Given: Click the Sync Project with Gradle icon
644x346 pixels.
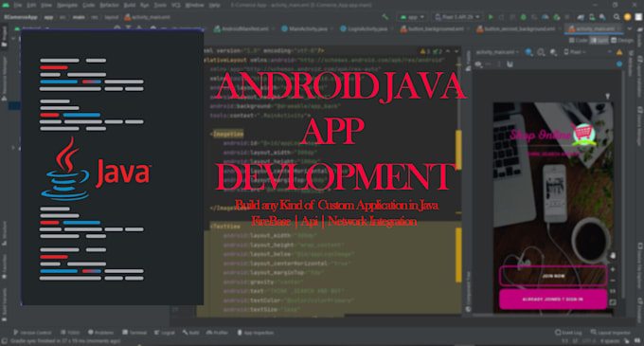Looking at the screenshot, I should click(x=581, y=17).
